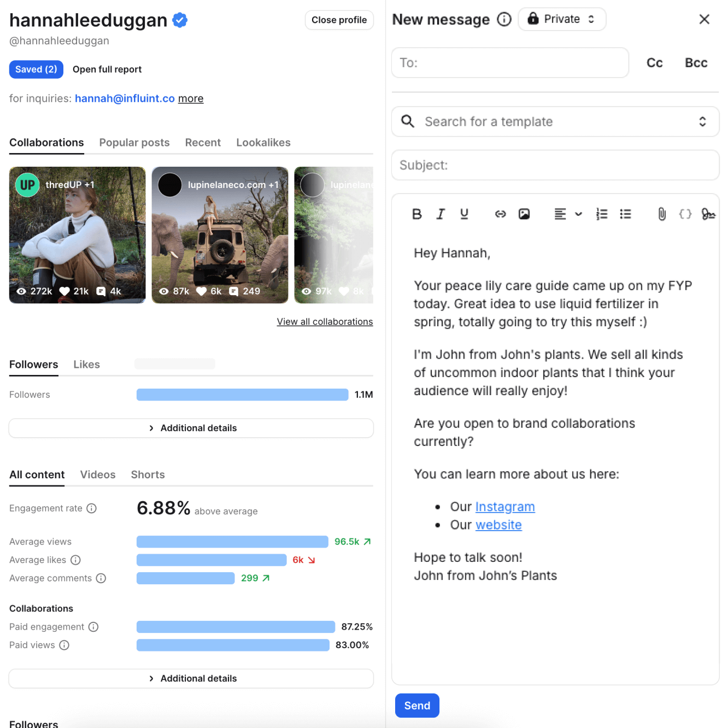The height and width of the screenshot is (728, 728).
Task: Apply underline formatting icon
Action: [x=464, y=214]
